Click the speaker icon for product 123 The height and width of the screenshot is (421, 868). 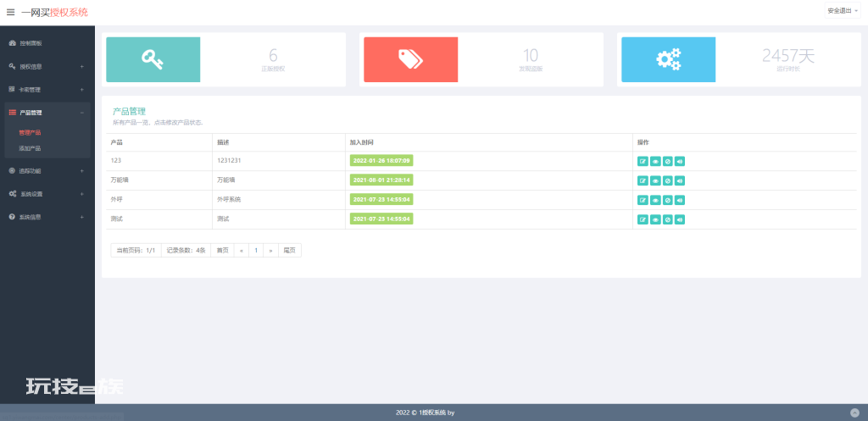[680, 162]
